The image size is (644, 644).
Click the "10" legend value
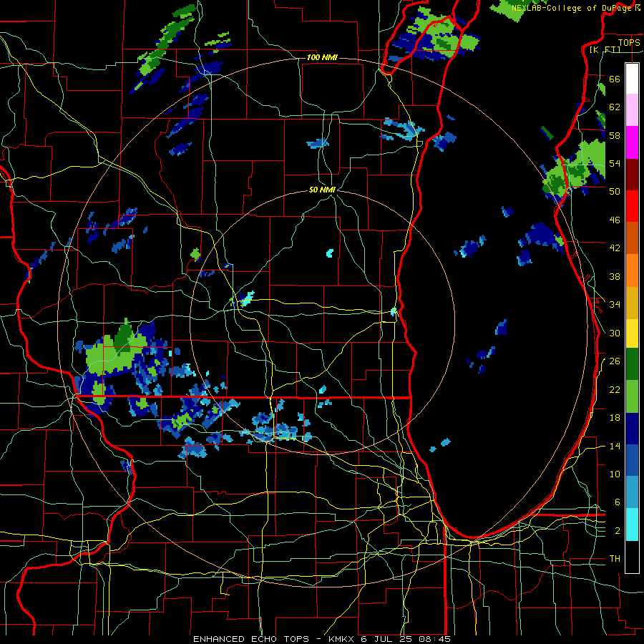pos(615,474)
